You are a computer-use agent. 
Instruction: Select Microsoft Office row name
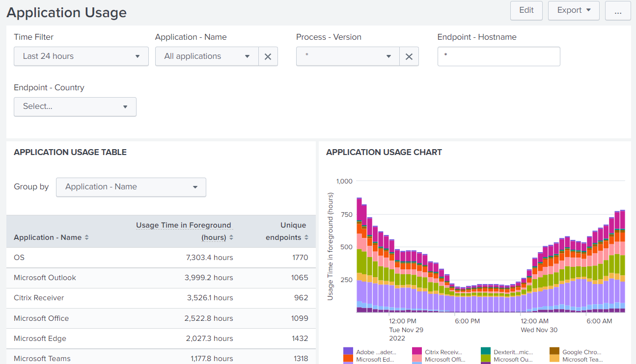(41, 318)
